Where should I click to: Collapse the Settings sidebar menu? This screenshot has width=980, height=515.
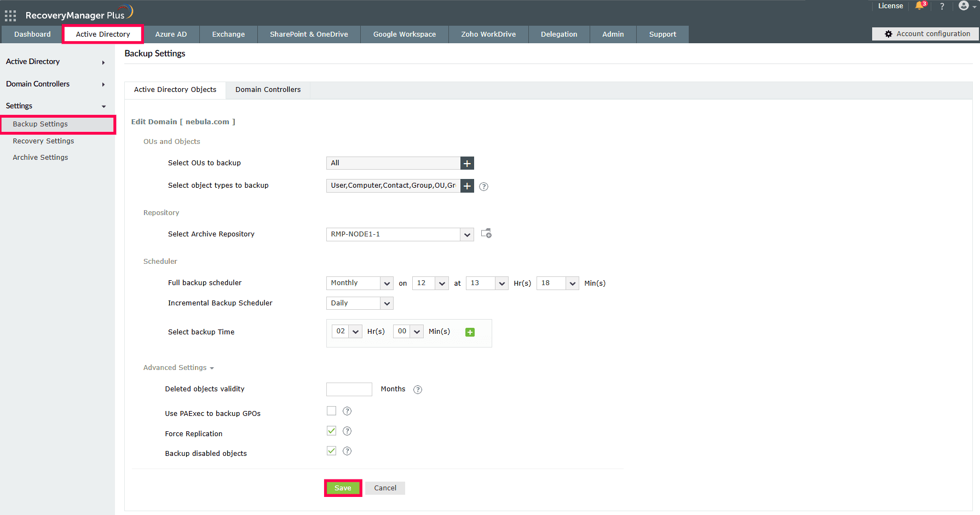57,106
